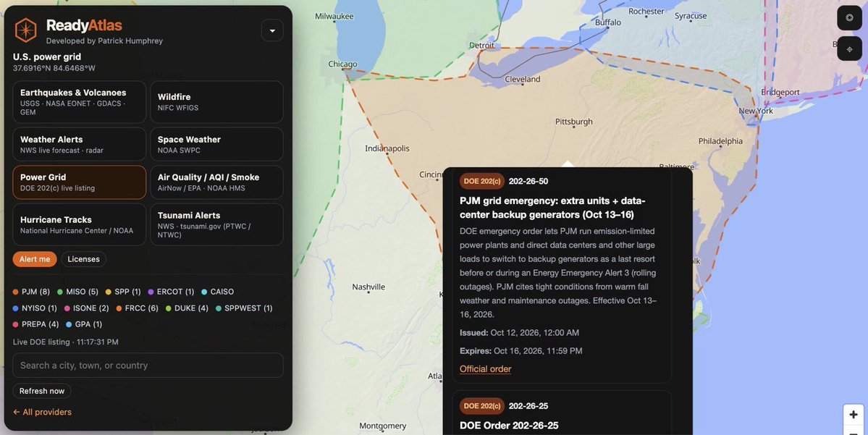Click the map layers circle icon button
868x435 pixels.
point(849,17)
